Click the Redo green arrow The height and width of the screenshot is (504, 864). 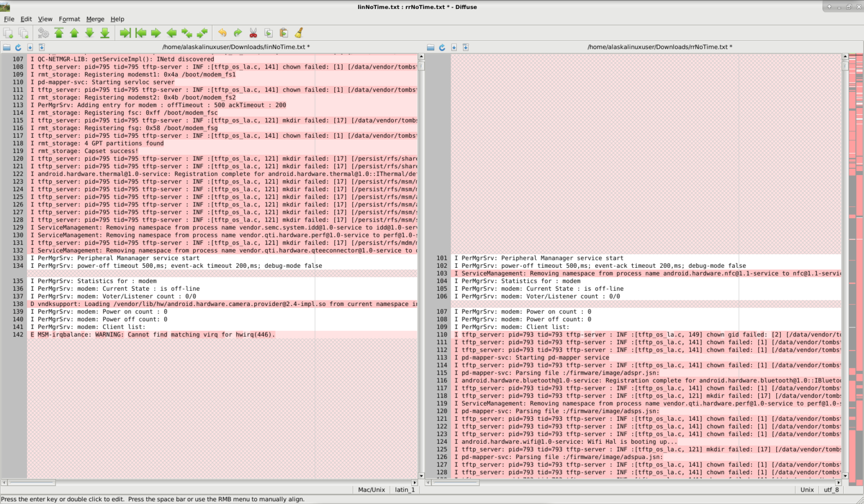[237, 33]
